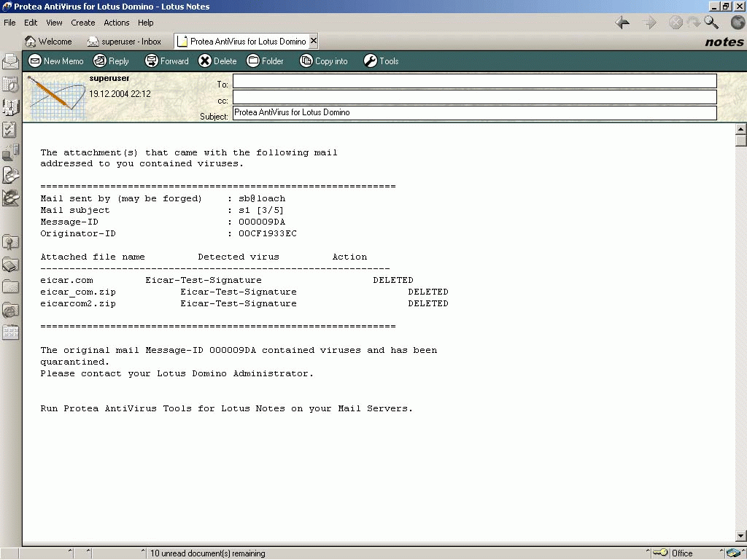
Task: Click the cc field
Action: (474, 97)
